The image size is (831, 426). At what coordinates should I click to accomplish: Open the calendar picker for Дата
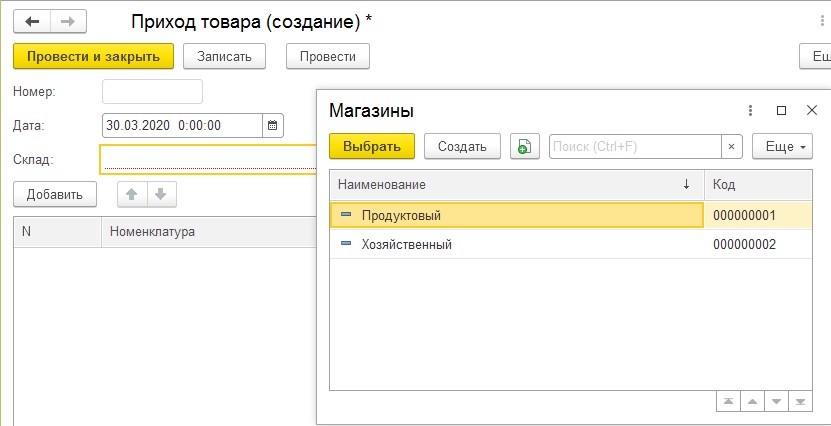pyautogui.click(x=273, y=125)
